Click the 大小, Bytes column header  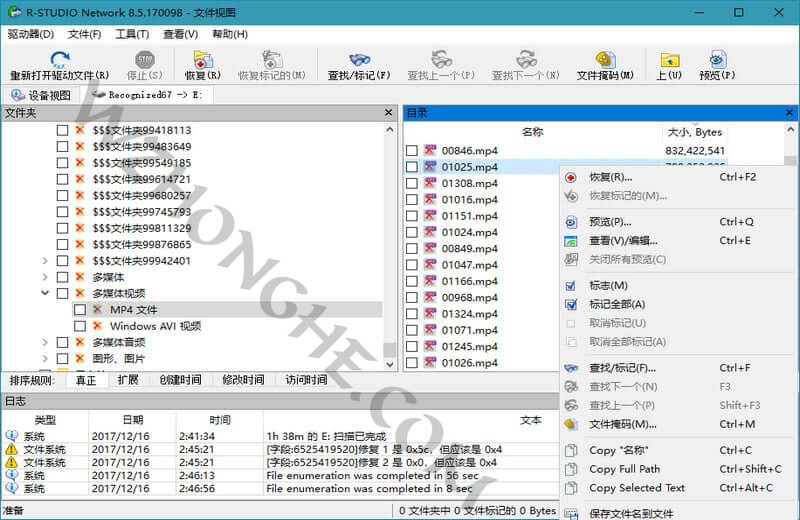(695, 132)
